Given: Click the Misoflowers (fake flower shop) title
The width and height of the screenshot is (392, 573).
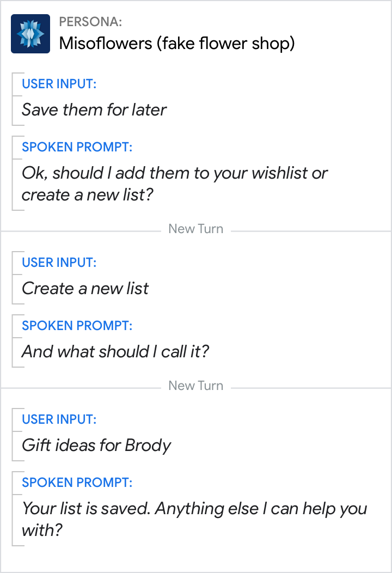Looking at the screenshot, I should click(x=176, y=43).
